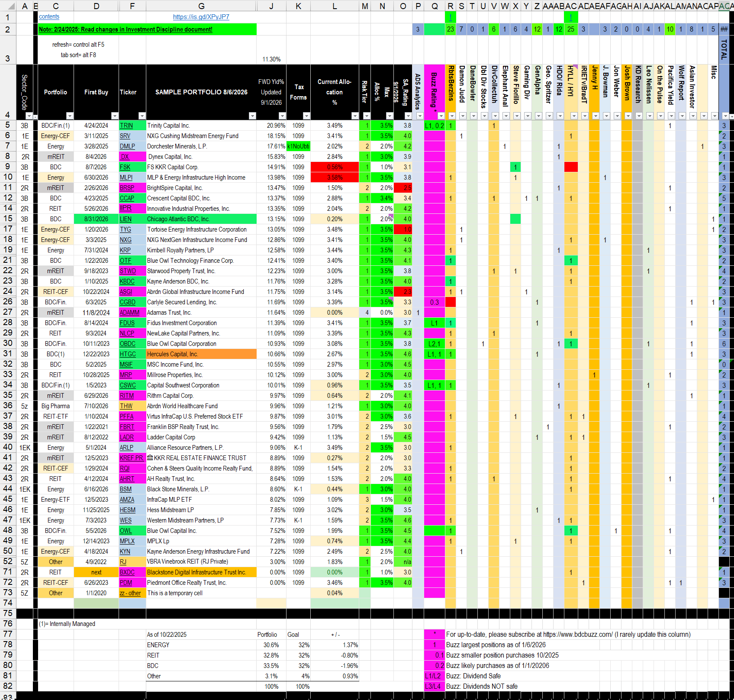Screen dimensions: 734x700
Task: Open the TRIN ticker link
Action: point(126,126)
